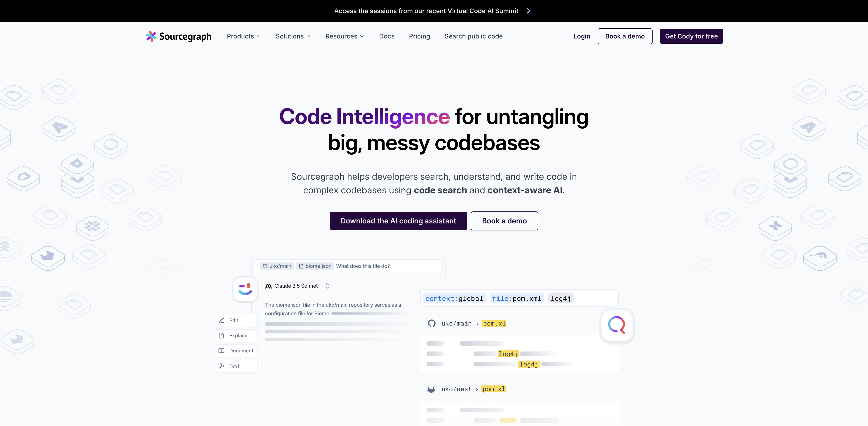Click Download the AI coding assistant button

[399, 221]
